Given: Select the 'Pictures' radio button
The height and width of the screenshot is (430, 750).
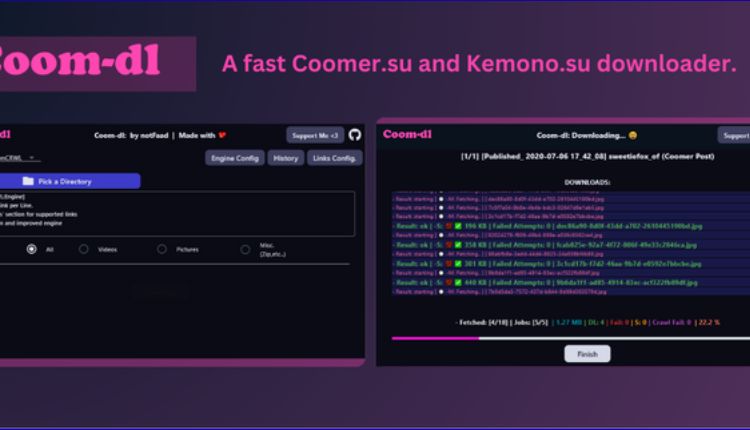Looking at the screenshot, I should [162, 249].
